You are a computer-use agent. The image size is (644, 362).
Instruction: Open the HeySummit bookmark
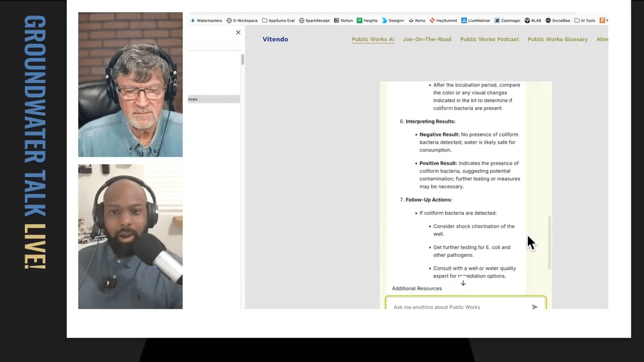click(x=443, y=21)
